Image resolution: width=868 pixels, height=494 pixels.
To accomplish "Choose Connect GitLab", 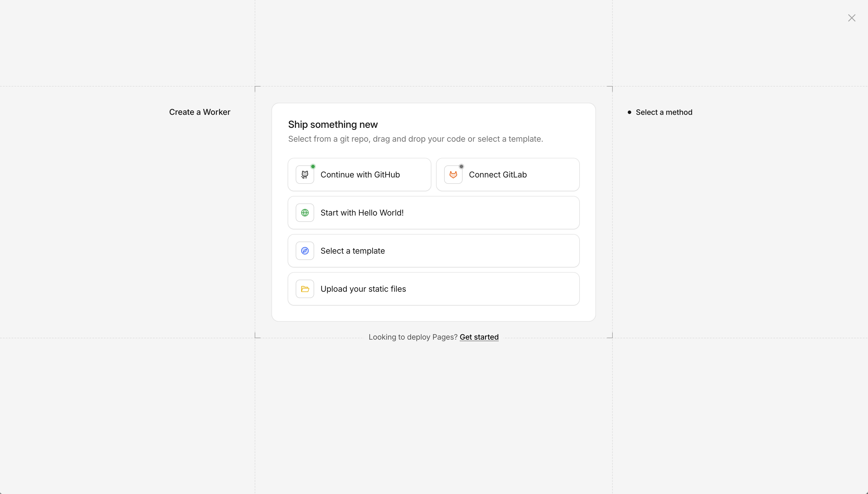I will [x=507, y=174].
